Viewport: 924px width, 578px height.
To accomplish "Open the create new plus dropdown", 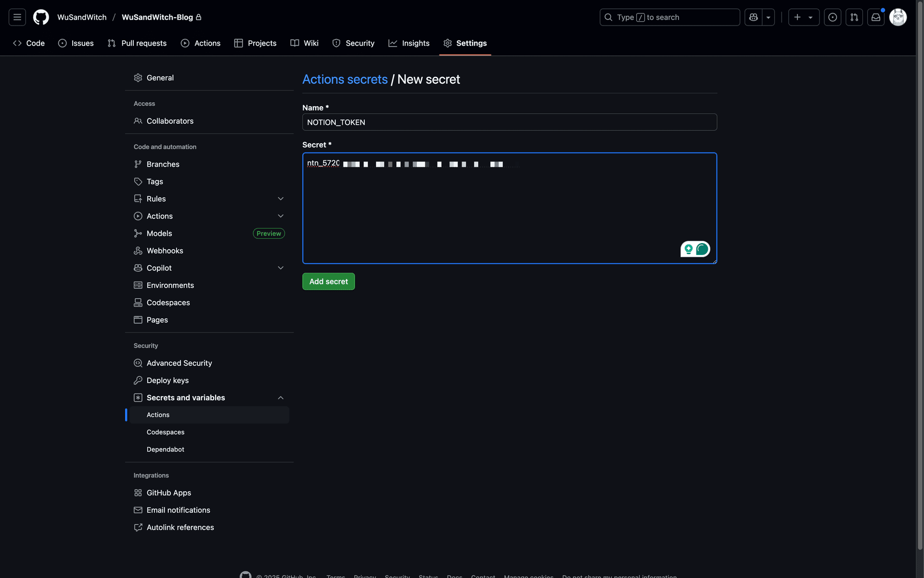I will point(803,17).
